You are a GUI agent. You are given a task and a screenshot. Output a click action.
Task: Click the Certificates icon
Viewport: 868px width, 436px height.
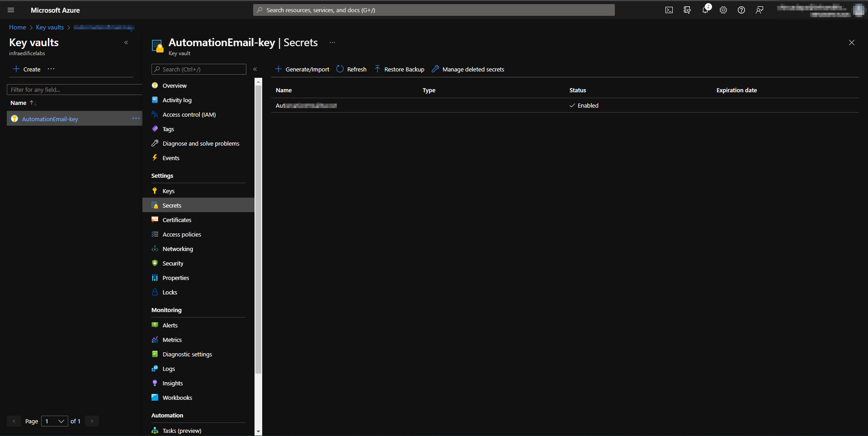click(155, 220)
